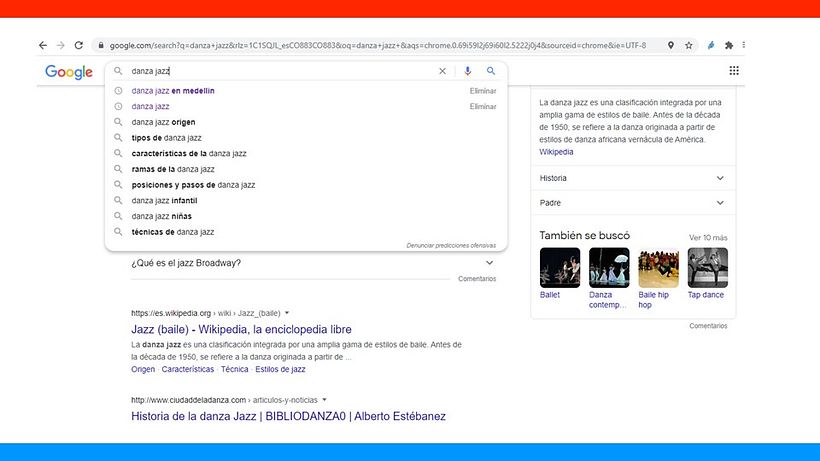Click the magnifier icon beside 'tipos de danza jazz'
The image size is (820, 461).
pos(118,138)
